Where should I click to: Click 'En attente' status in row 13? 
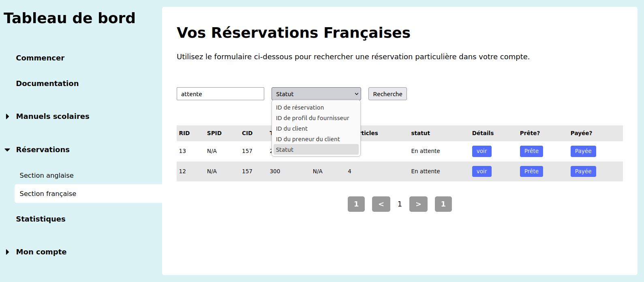click(x=426, y=151)
